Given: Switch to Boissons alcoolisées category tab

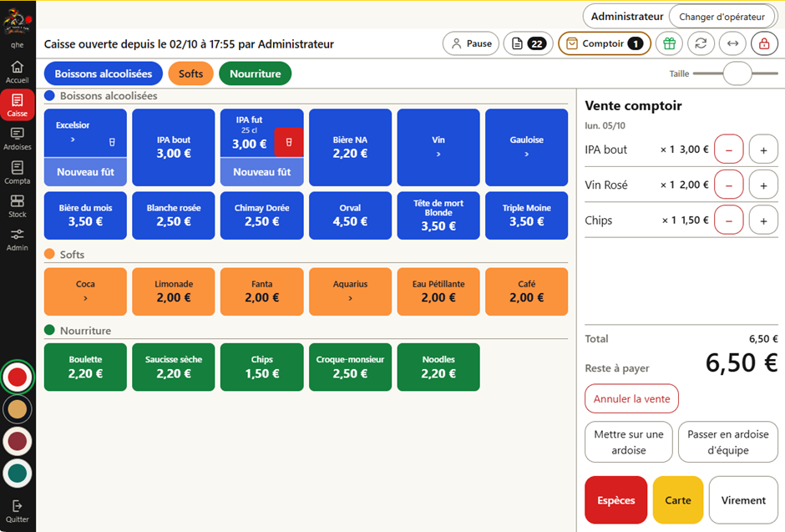Looking at the screenshot, I should 103,73.
